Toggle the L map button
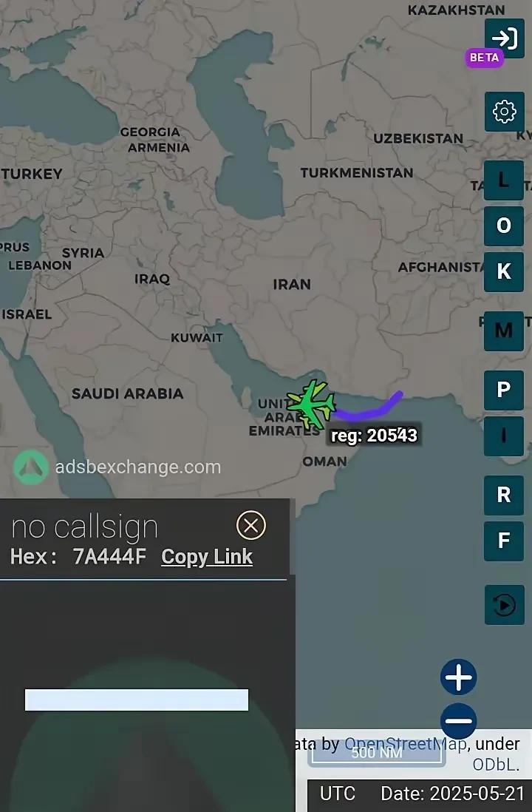 click(x=504, y=180)
